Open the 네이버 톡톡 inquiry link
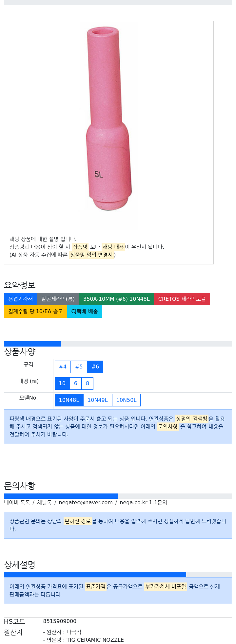The image size is (236, 644). pyautogui.click(x=17, y=502)
